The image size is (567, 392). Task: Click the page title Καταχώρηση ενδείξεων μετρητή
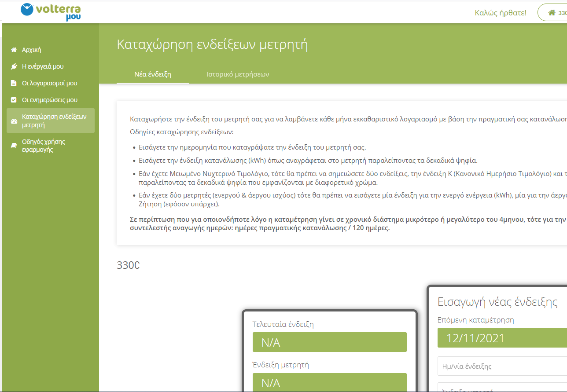tap(212, 45)
